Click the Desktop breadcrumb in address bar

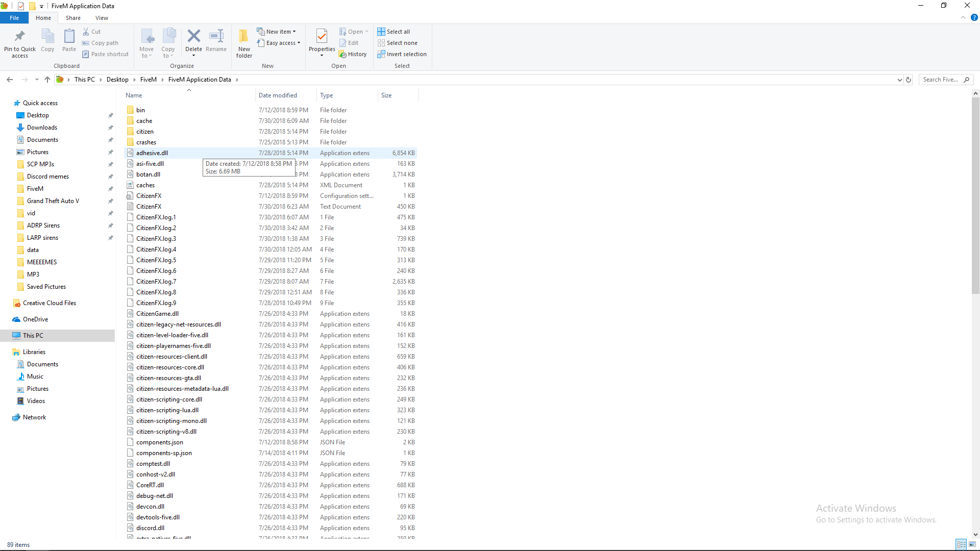tap(117, 80)
